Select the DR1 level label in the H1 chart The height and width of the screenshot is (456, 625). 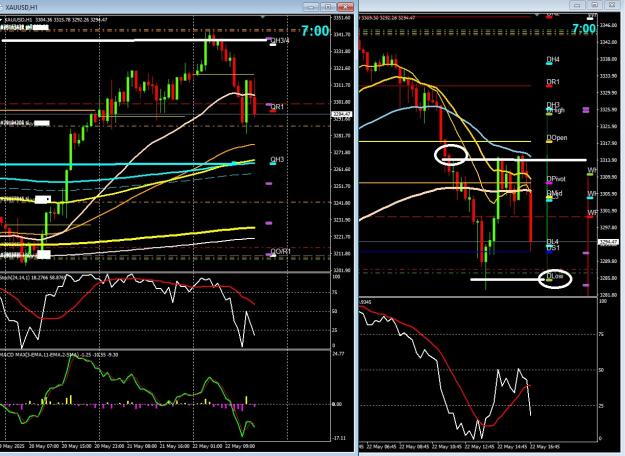[x=277, y=107]
